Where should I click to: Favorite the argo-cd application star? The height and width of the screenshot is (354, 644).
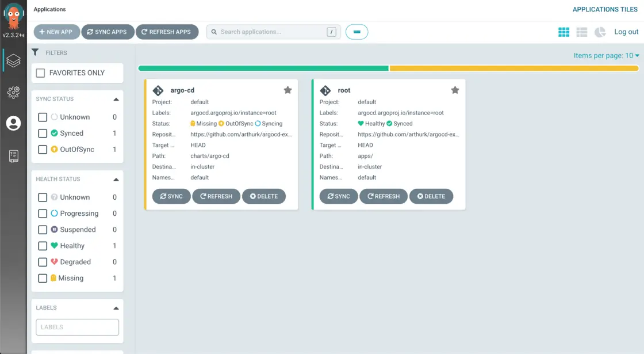click(287, 90)
